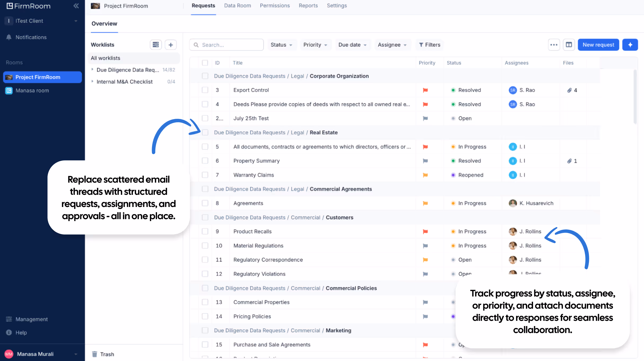
Task: Open Trash at bottom of worklists
Action: point(107,354)
